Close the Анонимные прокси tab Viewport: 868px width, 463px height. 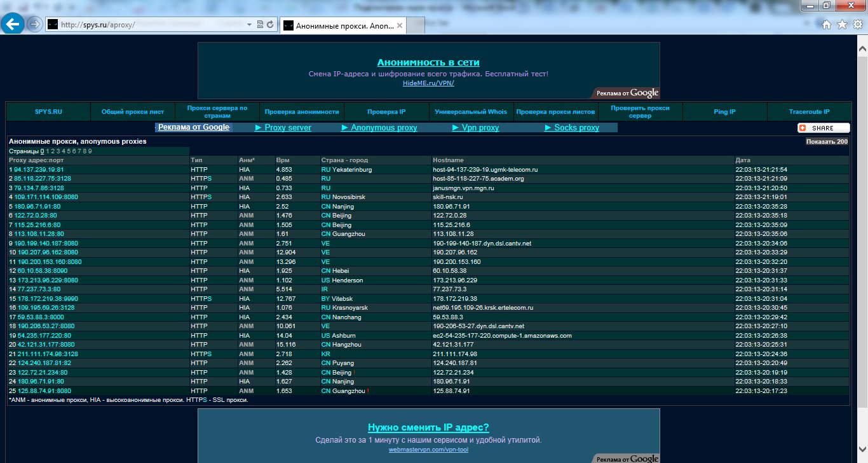click(x=400, y=25)
